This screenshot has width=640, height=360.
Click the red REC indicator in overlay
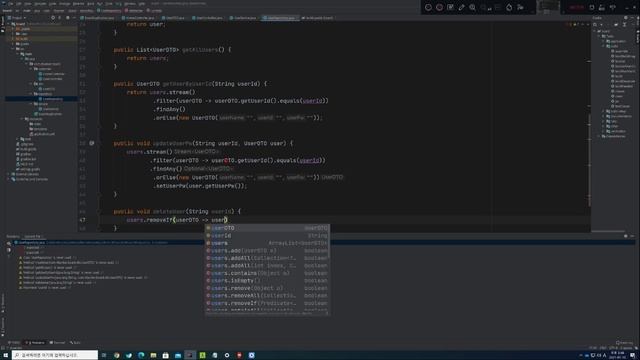click(577, 7)
